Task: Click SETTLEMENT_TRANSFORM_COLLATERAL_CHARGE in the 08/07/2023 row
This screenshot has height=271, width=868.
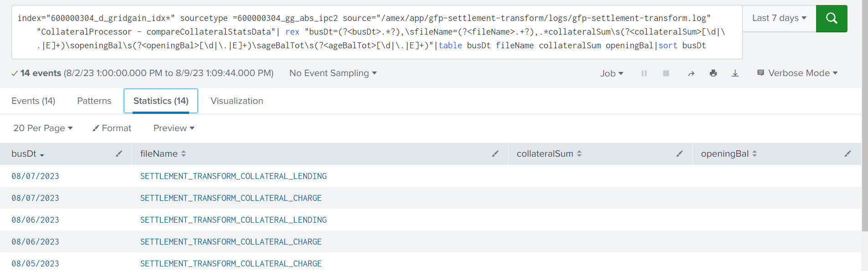Action: click(x=231, y=198)
